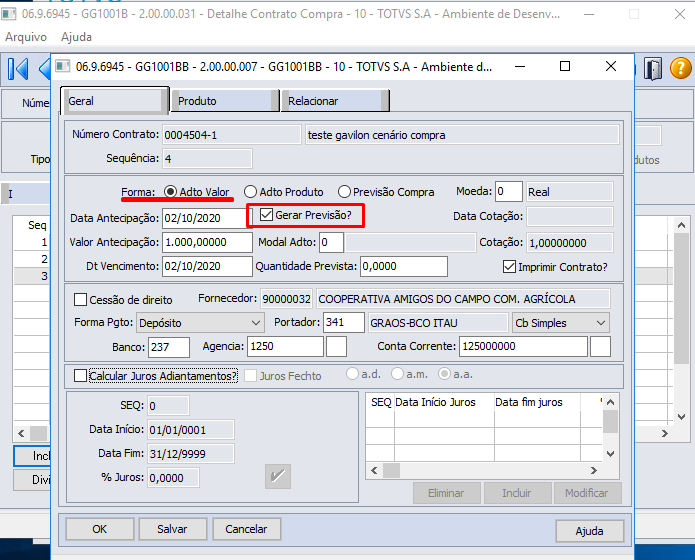
Task: Click the Data Antecipação date field
Action: tap(207, 218)
